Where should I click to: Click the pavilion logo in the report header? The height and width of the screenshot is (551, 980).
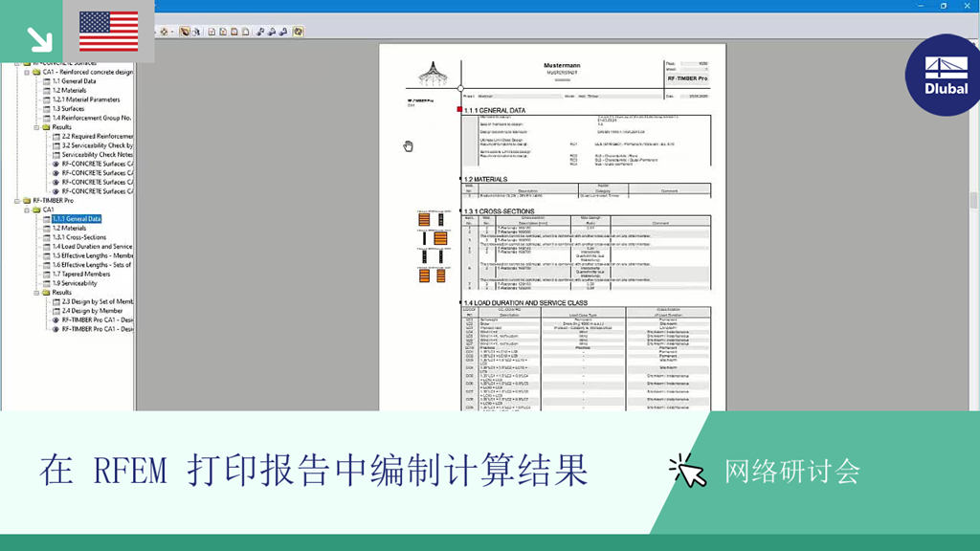click(x=433, y=74)
